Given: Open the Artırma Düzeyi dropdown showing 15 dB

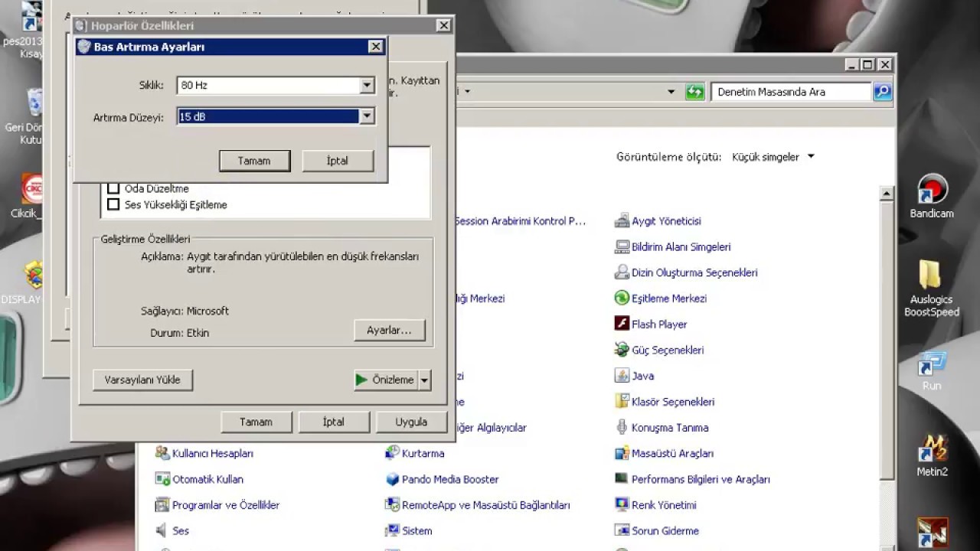Looking at the screenshot, I should pos(275,117).
